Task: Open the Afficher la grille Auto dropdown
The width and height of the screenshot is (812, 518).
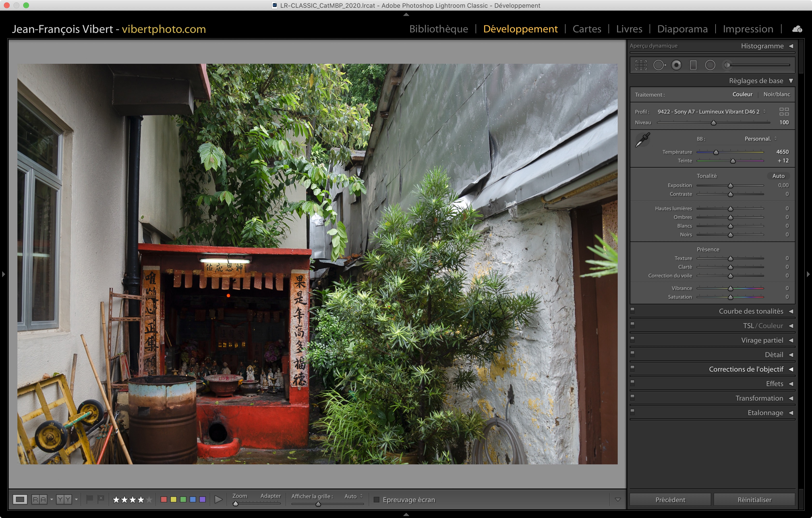Action: coord(353,496)
